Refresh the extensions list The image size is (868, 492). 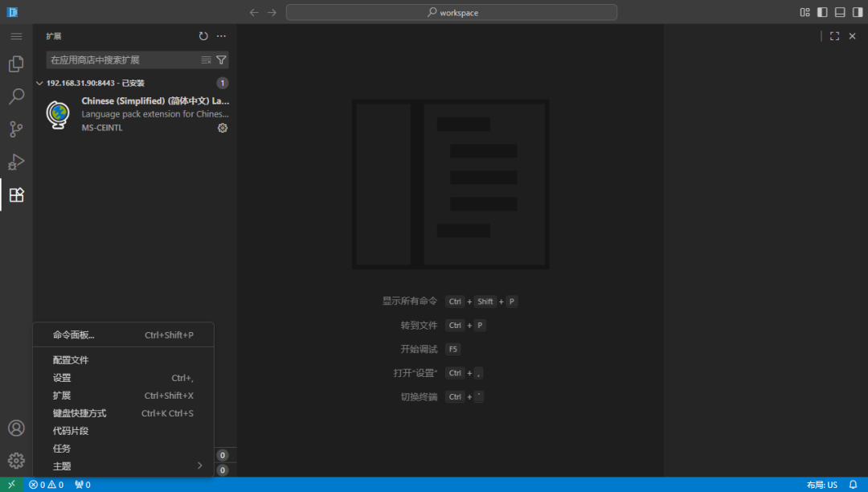tap(203, 36)
